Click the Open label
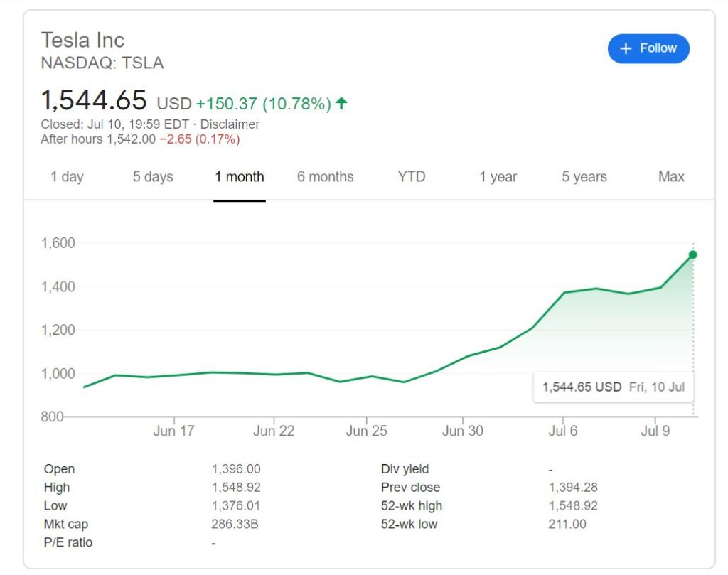The width and height of the screenshot is (728, 575). pos(59,469)
